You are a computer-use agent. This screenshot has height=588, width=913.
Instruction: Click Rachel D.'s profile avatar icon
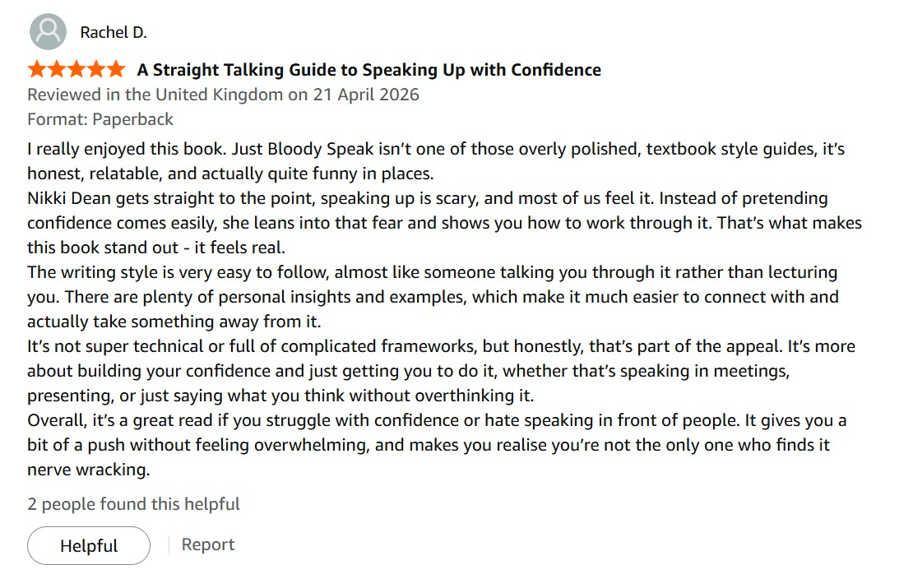48,31
